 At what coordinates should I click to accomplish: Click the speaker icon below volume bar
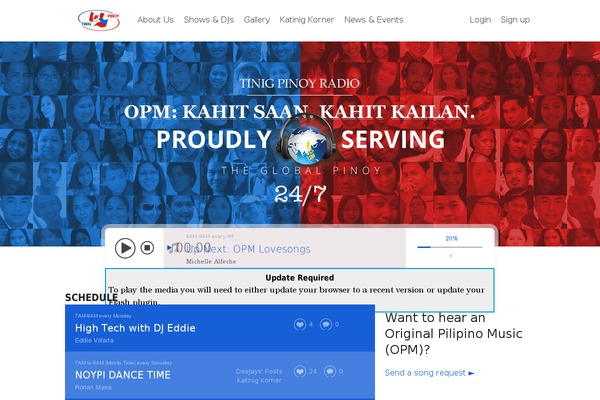coord(450,256)
